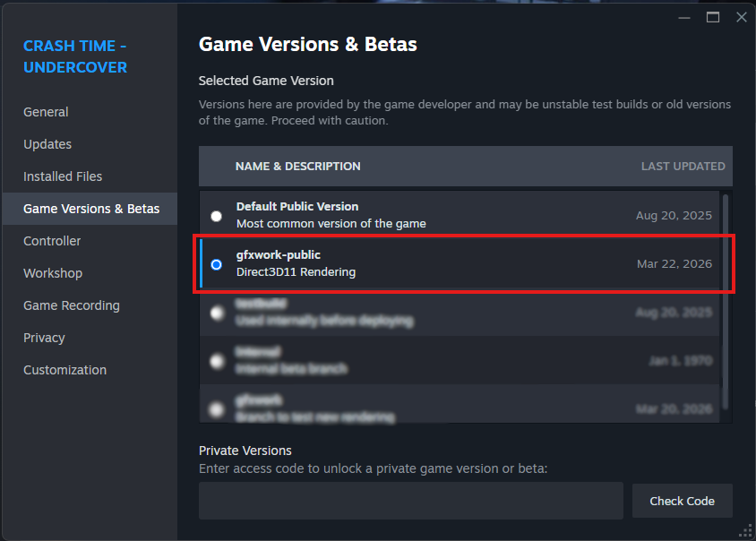Pick the 'Branch to test new rendering' radio
This screenshot has width=756, height=541.
coord(216,409)
